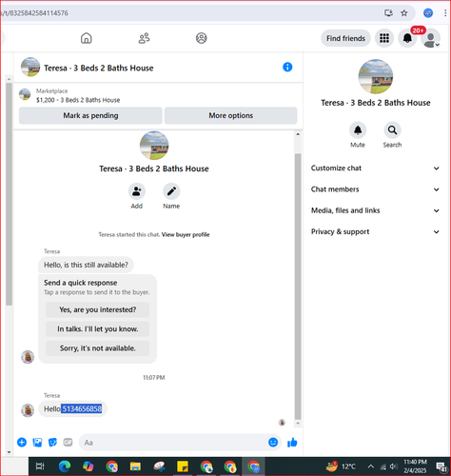Click the install app icon in address bar
Screen dimensions: 451x476
tap(388, 13)
